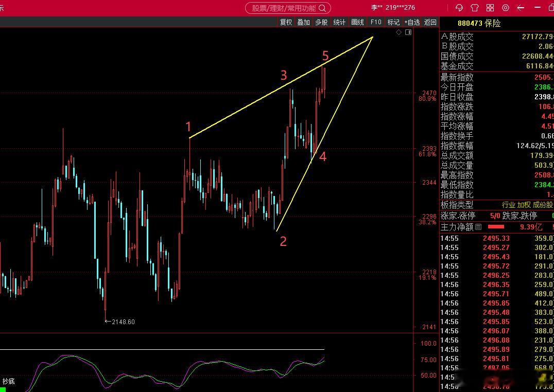Screen dimensions: 554x392
Task: Click the 昨日收盘 label
Action: click(457, 97)
